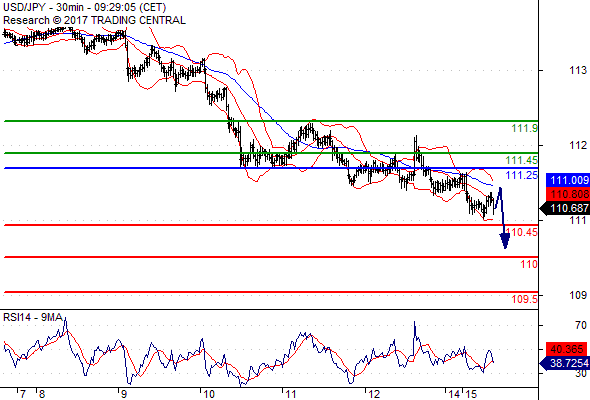Select the red 110 support label

pos(529,264)
